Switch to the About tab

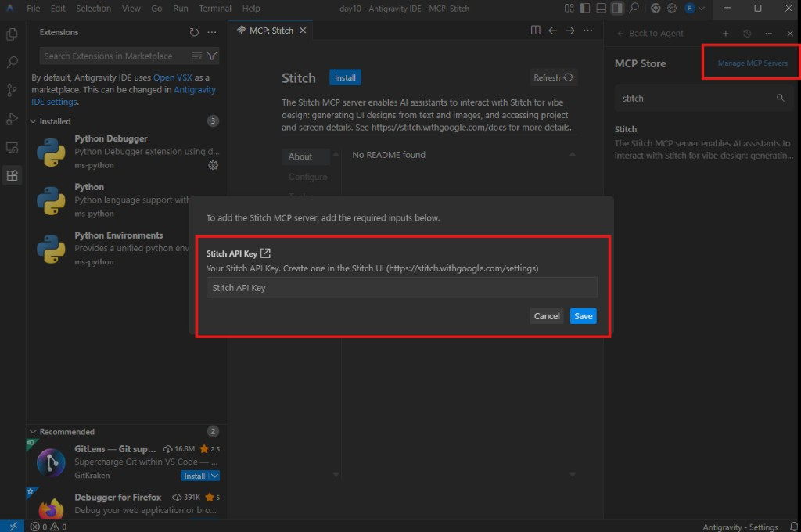click(x=305, y=157)
